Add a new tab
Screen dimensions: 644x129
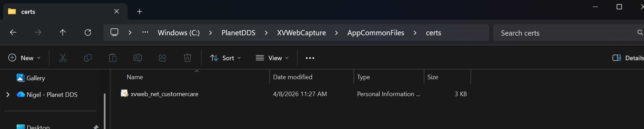coord(139,11)
